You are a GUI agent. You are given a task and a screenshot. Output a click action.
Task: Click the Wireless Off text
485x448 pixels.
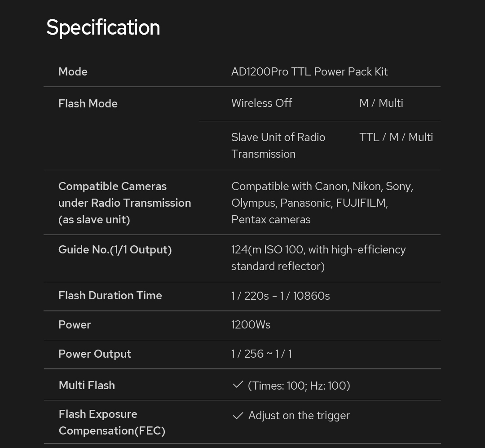coord(262,103)
